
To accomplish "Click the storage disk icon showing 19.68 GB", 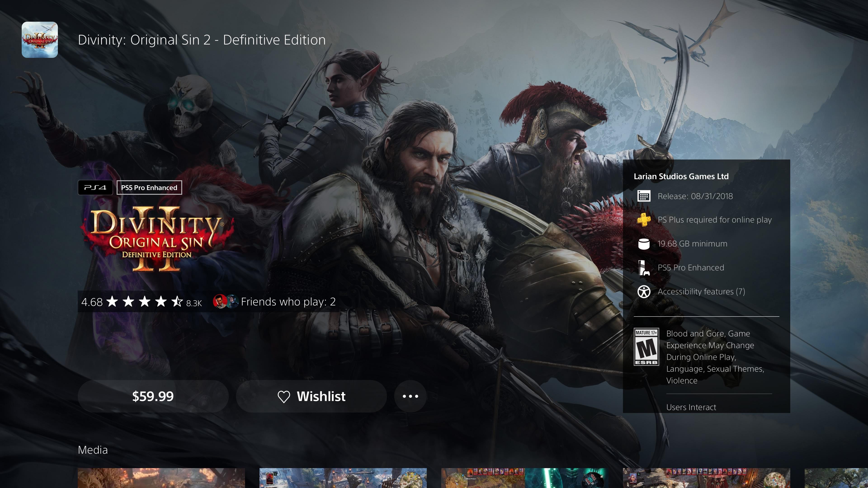I will tap(645, 244).
